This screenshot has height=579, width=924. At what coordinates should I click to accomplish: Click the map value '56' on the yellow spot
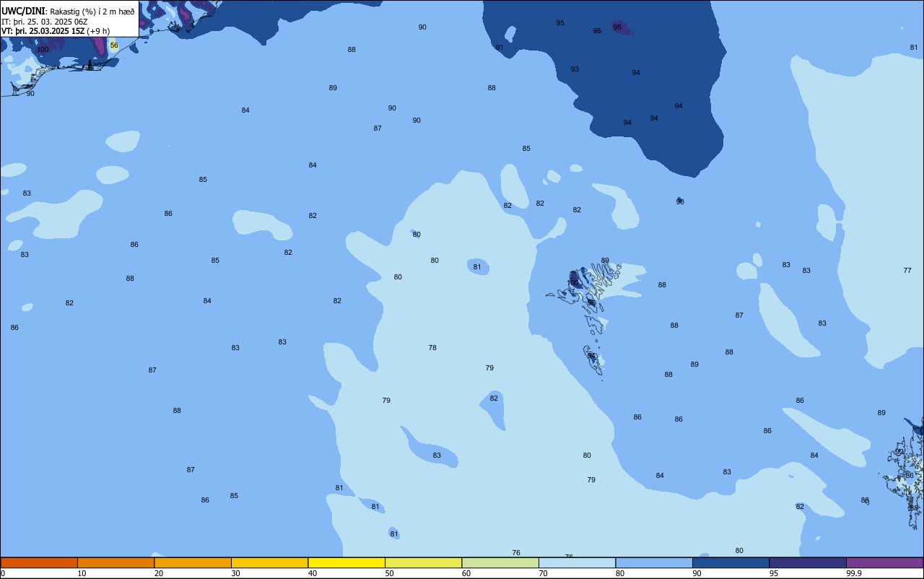[114, 45]
